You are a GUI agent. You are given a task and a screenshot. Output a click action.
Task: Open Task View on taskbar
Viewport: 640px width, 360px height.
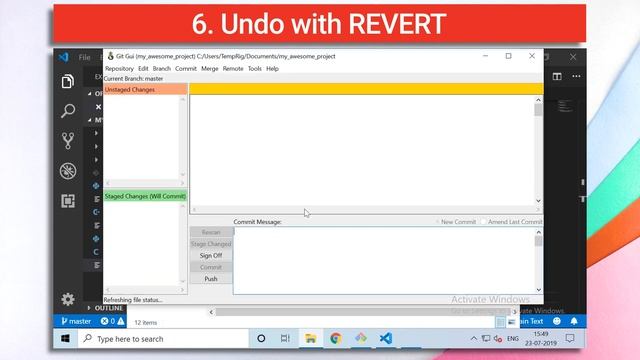tap(285, 338)
